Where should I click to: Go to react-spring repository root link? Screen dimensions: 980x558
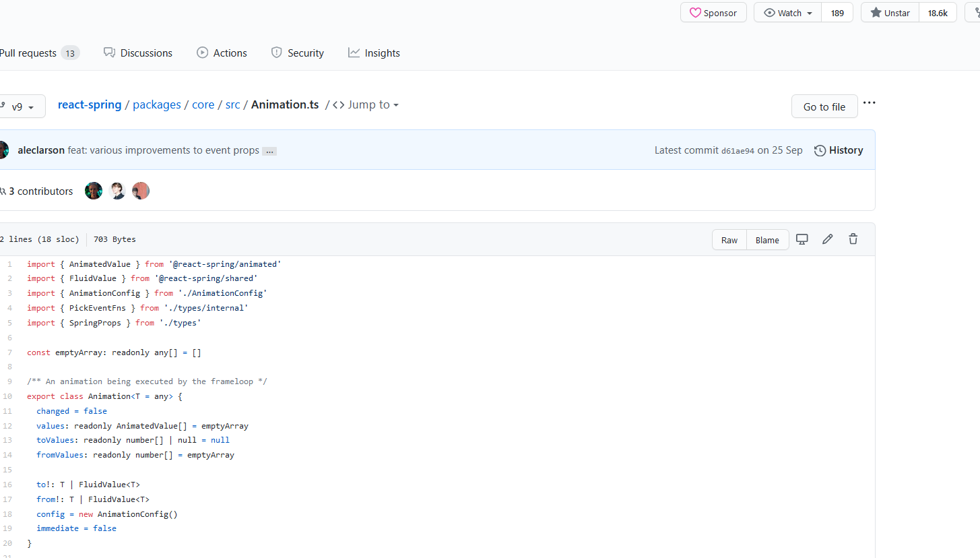[x=90, y=104]
